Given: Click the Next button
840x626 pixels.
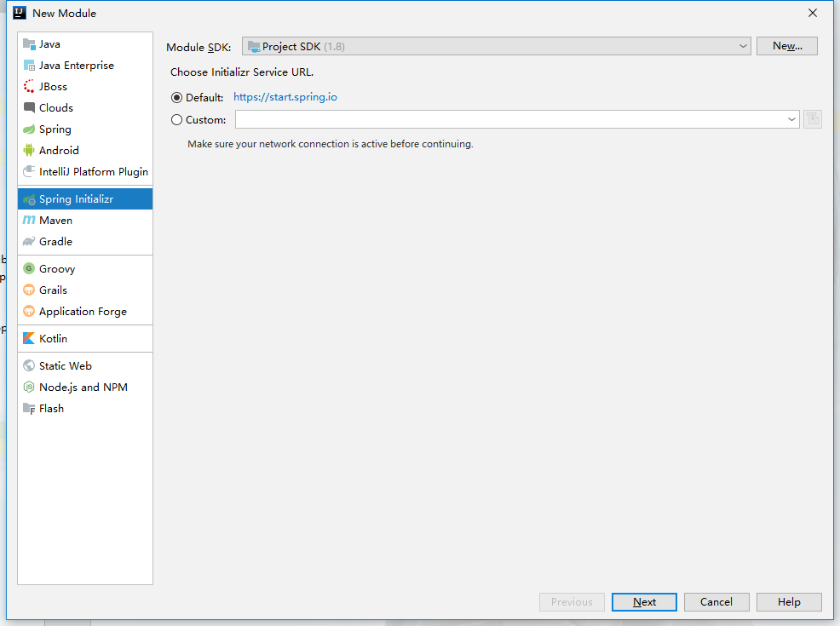Looking at the screenshot, I should (644, 602).
